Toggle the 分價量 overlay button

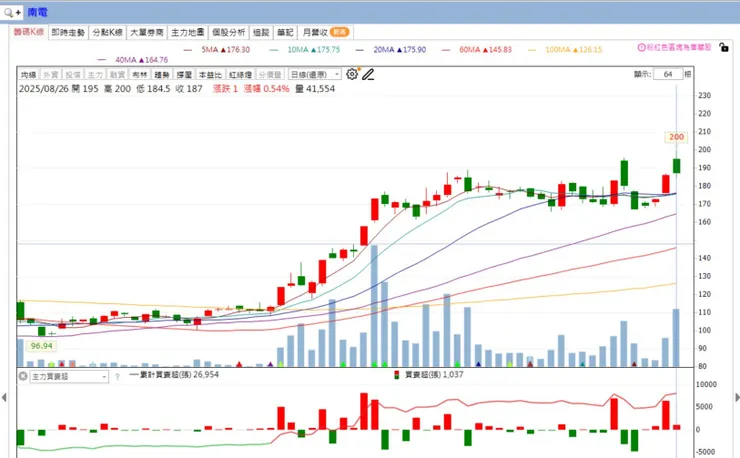point(270,75)
